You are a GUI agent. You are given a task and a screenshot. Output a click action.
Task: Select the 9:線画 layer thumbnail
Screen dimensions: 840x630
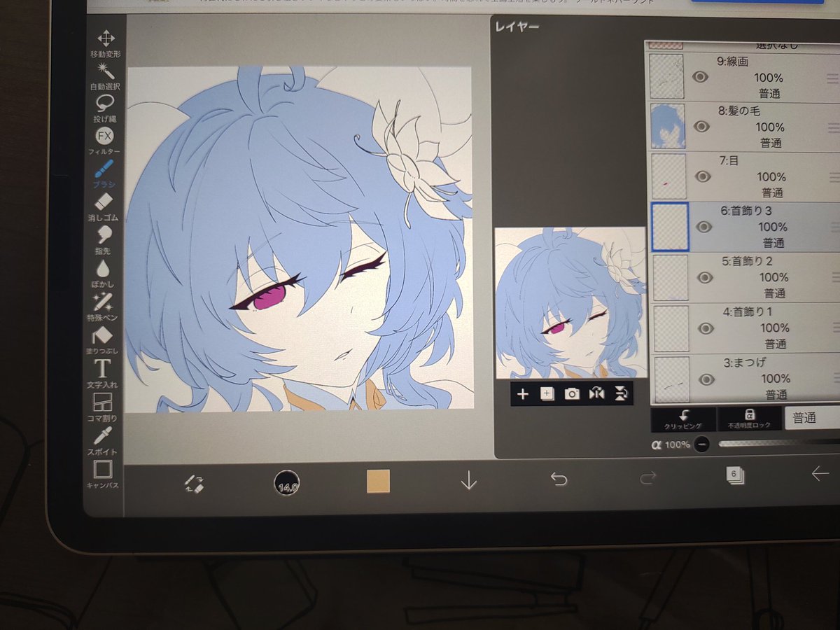(667, 76)
